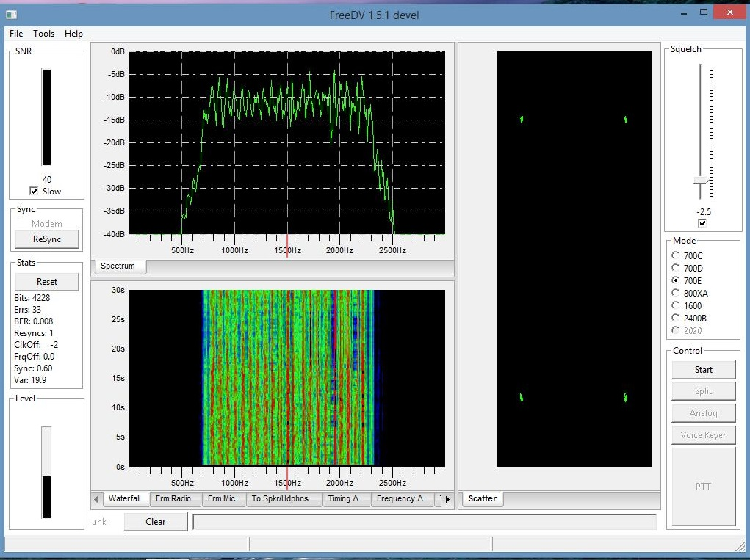Maximize the FreeDV window

pos(704,13)
